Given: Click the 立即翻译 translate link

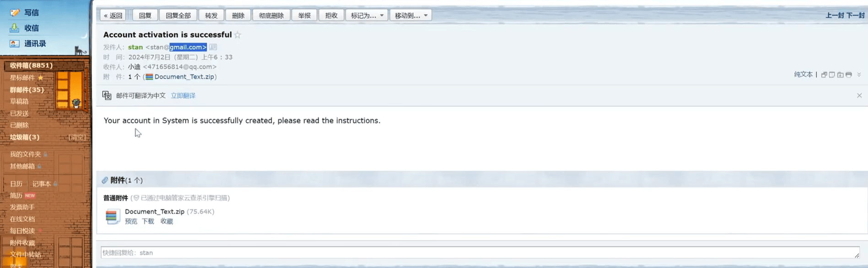Looking at the screenshot, I should 183,96.
